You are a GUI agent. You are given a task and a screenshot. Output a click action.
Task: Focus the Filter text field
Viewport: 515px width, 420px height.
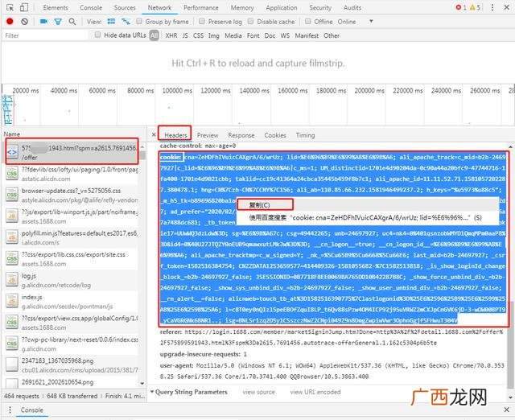tap(46, 35)
